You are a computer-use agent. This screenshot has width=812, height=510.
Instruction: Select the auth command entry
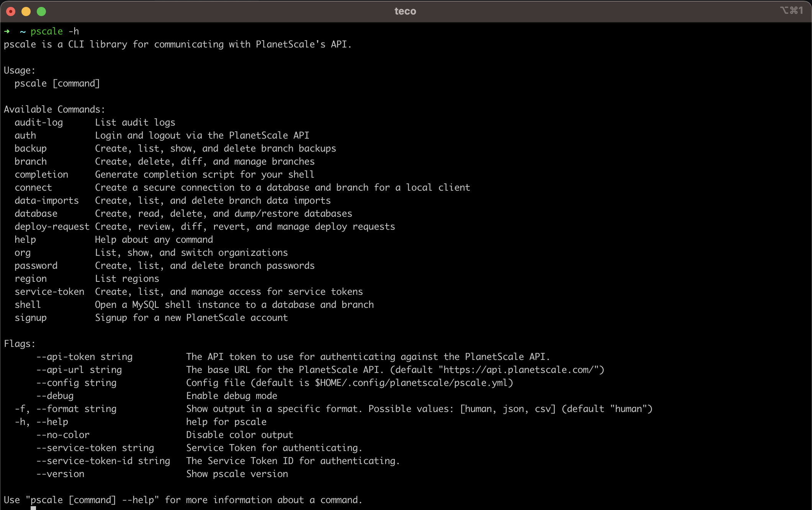click(x=25, y=135)
